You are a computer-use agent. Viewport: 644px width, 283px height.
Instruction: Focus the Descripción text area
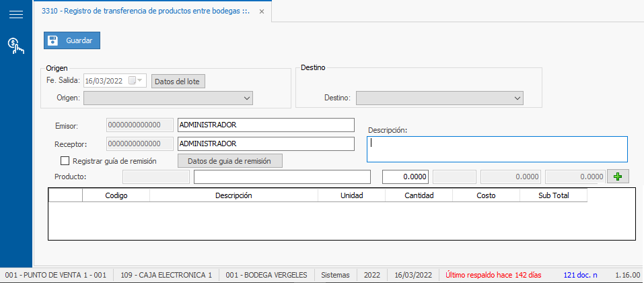pyautogui.click(x=497, y=150)
